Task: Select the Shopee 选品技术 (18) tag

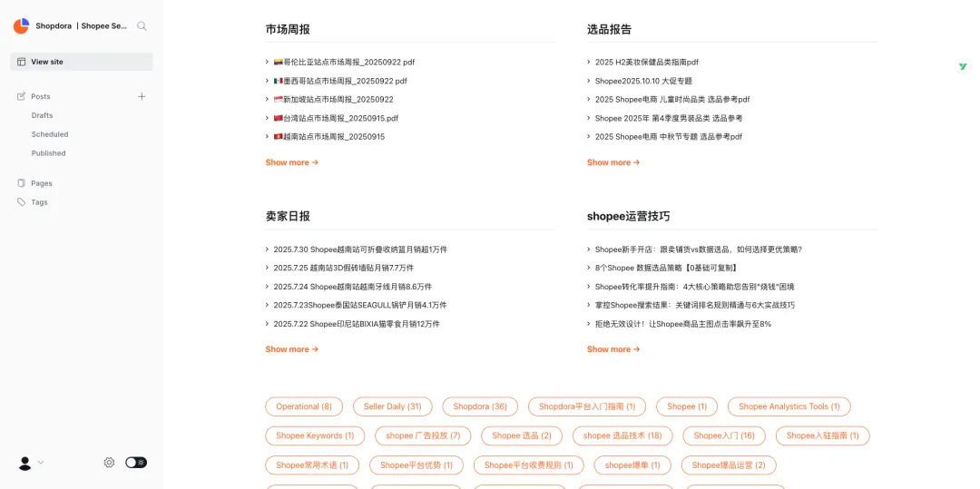Action: click(622, 435)
